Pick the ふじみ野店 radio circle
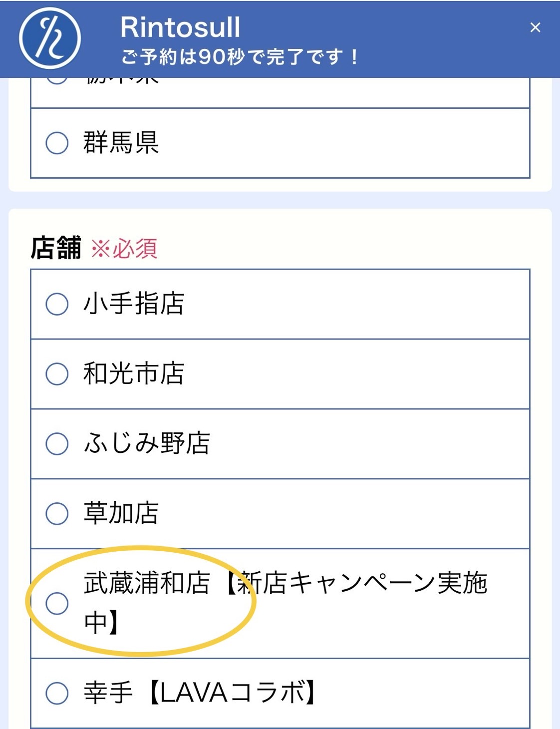The height and width of the screenshot is (729, 560). tap(57, 444)
